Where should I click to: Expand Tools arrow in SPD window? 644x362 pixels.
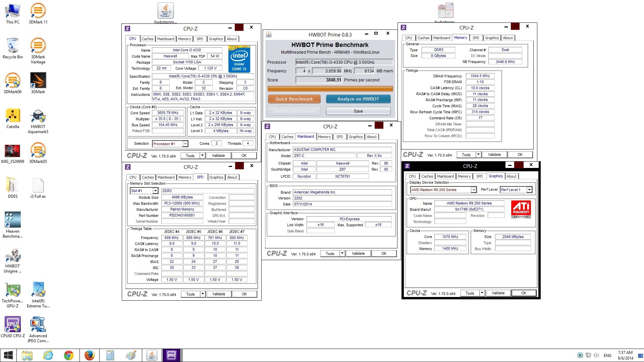pos(203,294)
